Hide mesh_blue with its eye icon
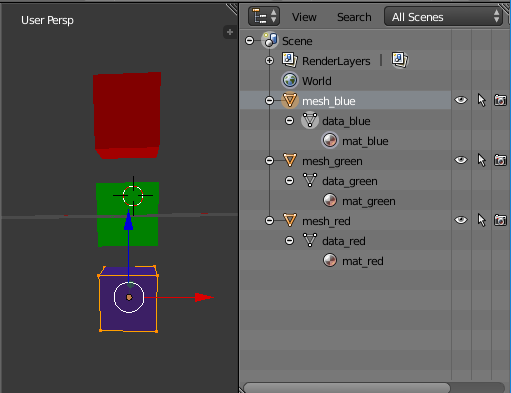 (x=461, y=100)
